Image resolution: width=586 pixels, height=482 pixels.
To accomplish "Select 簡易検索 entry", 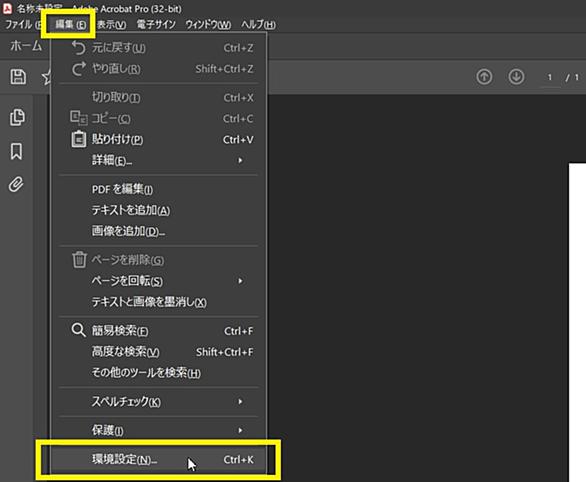I will pyautogui.click(x=158, y=331).
